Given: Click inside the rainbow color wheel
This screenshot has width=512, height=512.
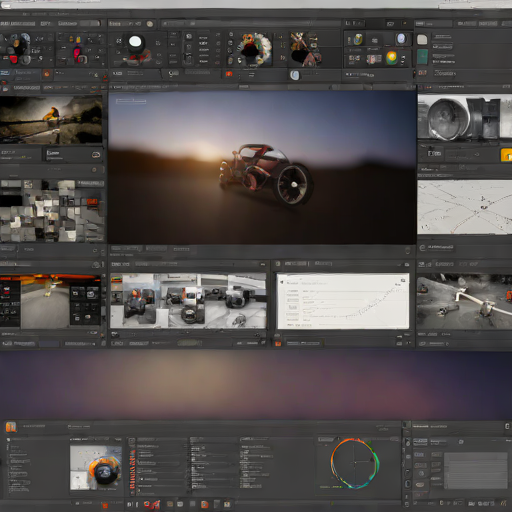Looking at the screenshot, I should click(x=355, y=463).
